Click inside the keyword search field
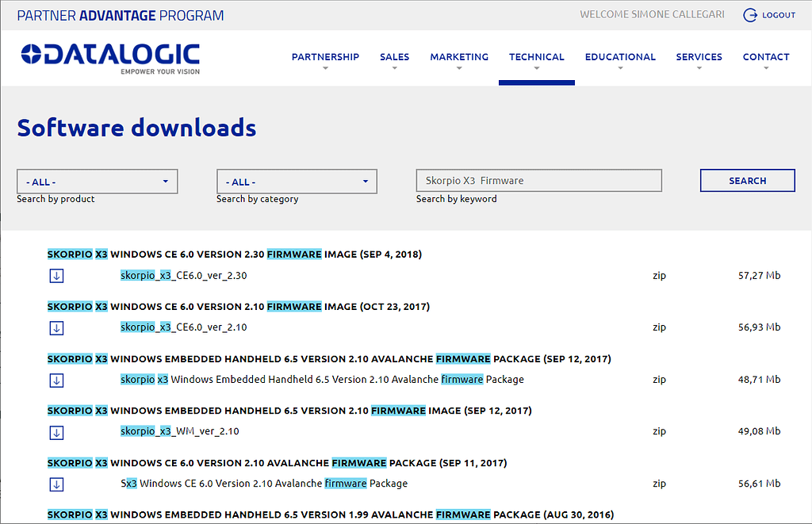 (538, 180)
